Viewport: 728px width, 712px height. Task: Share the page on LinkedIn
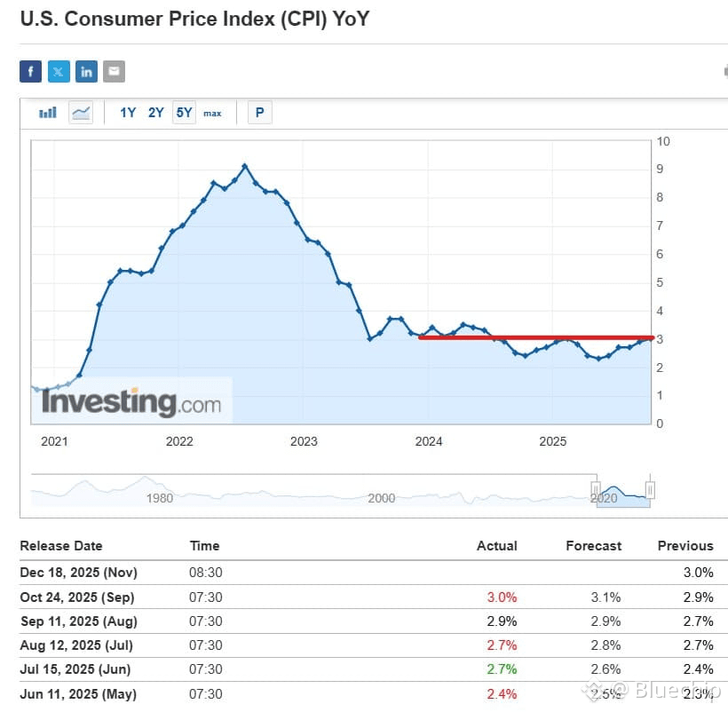point(86,72)
